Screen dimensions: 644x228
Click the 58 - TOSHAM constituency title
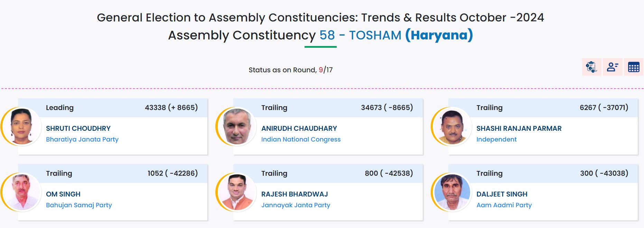pos(360,35)
